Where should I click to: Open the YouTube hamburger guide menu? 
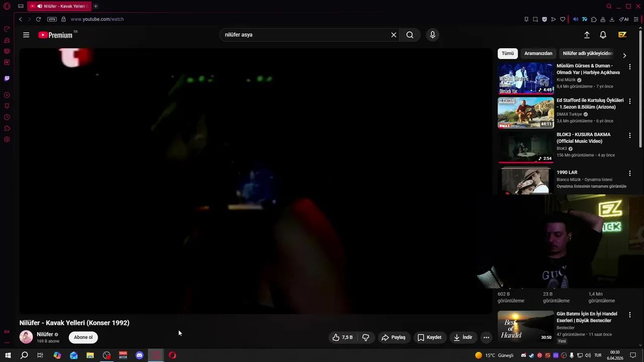click(26, 35)
